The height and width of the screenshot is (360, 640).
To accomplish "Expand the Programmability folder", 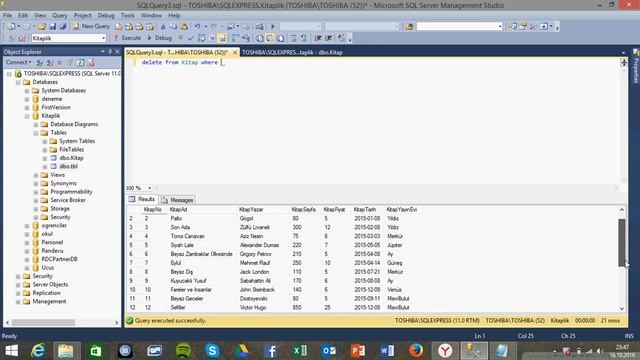I will coord(36,192).
